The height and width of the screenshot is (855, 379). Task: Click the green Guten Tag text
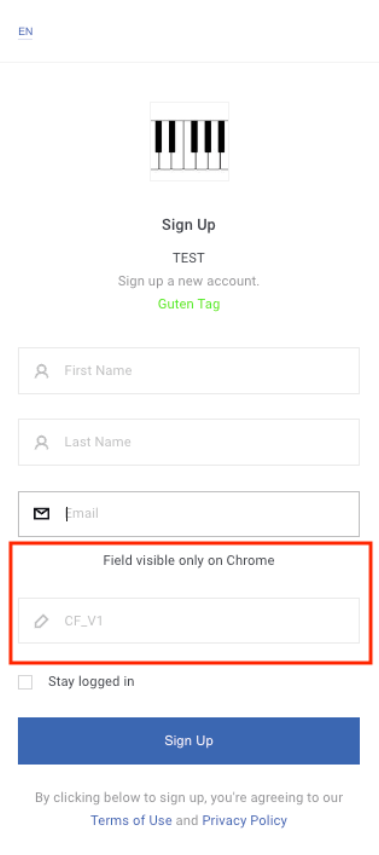pyautogui.click(x=189, y=304)
